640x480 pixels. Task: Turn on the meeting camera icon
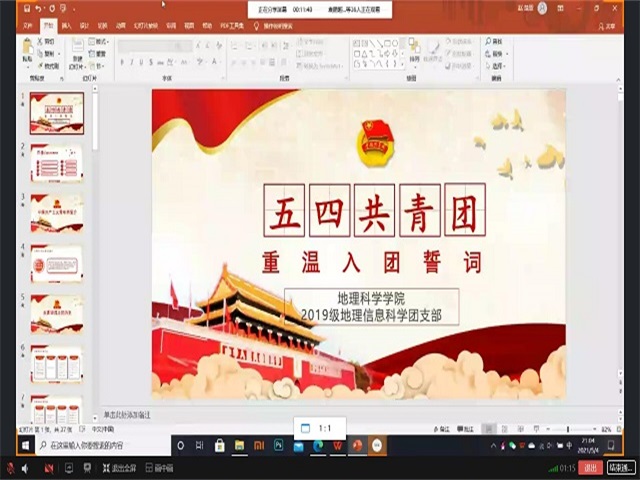(x=49, y=468)
